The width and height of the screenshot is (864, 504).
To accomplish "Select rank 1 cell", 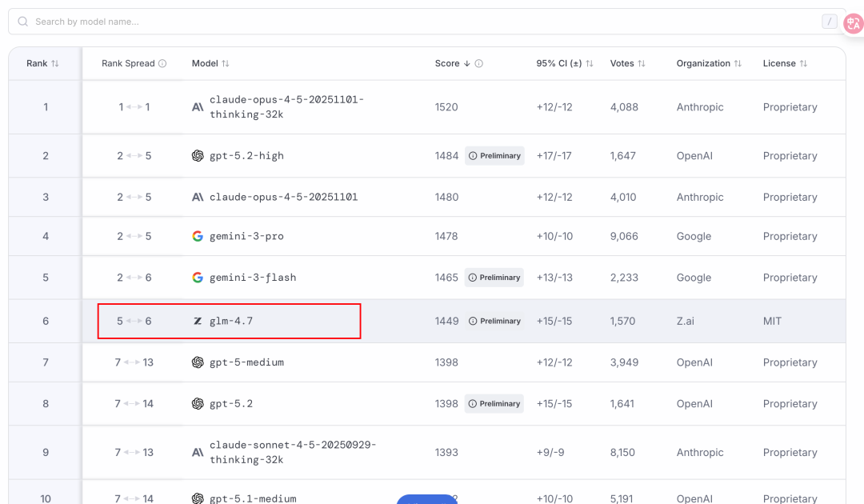I will click(x=45, y=107).
